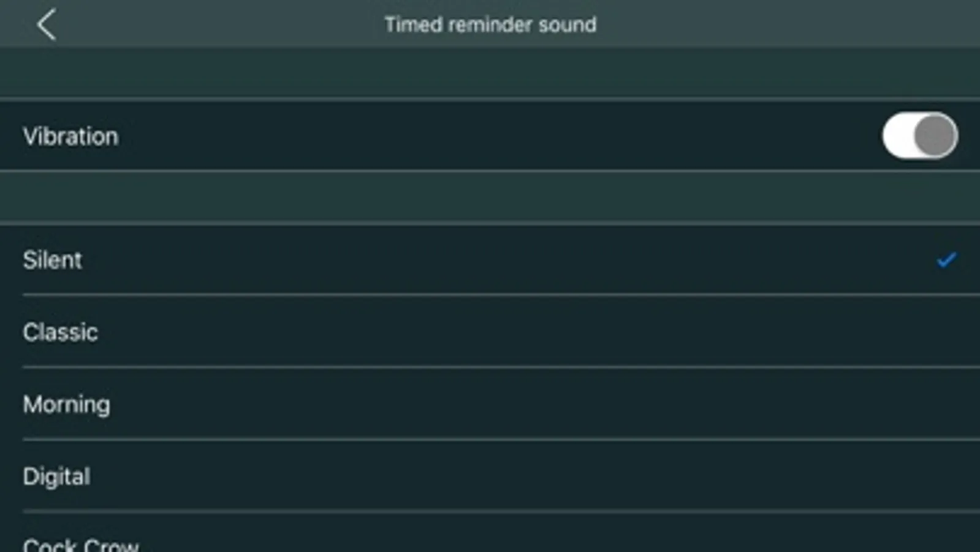Disable vibration with the white switch
The width and height of the screenshot is (980, 552).
tap(919, 136)
